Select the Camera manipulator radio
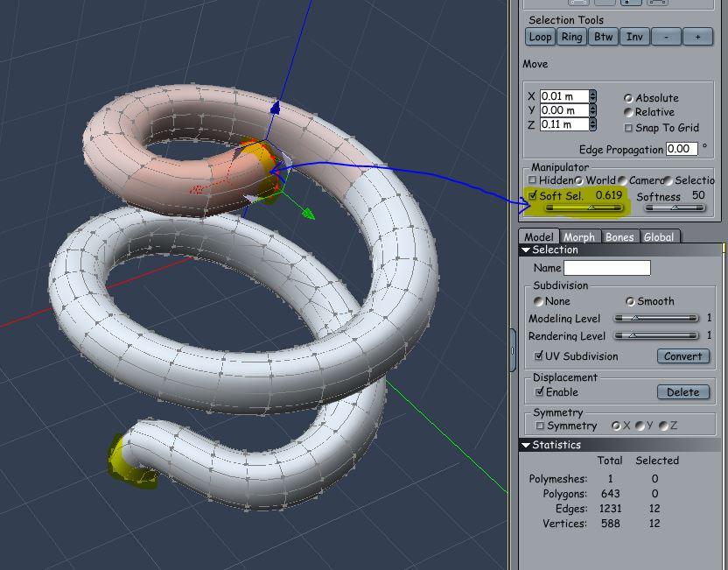The image size is (728, 570). [623, 180]
